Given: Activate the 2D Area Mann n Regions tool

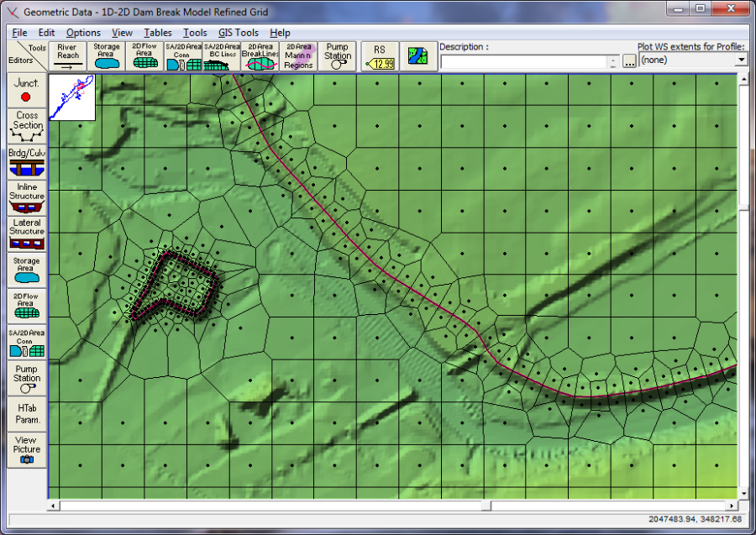Looking at the screenshot, I should point(298,56).
